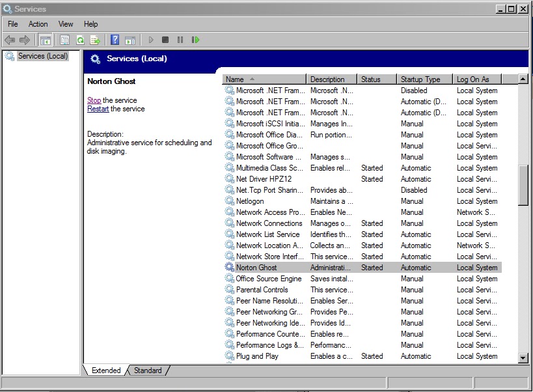
Task: Click the Refresh toolbar icon
Action: click(x=80, y=40)
